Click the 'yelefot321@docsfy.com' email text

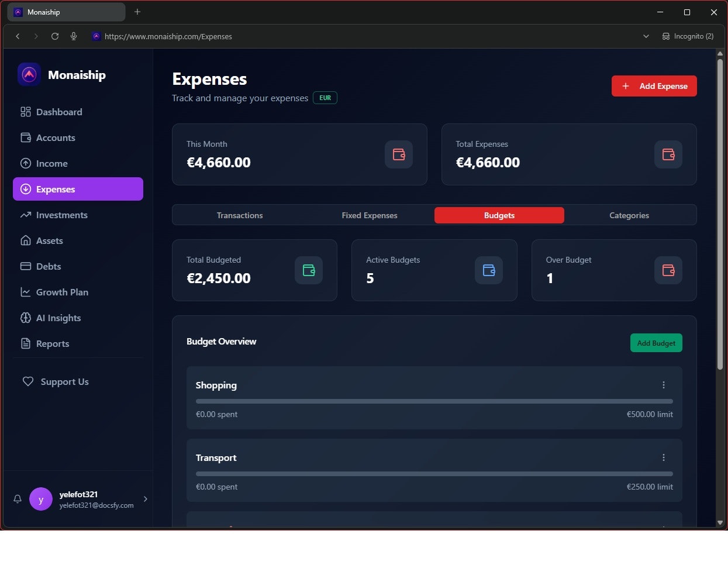click(x=96, y=505)
